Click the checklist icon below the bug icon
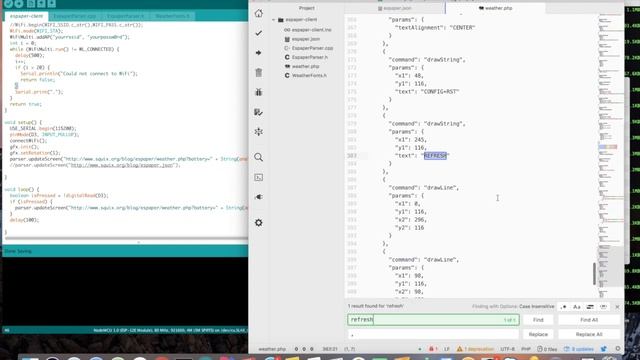 coord(258,112)
